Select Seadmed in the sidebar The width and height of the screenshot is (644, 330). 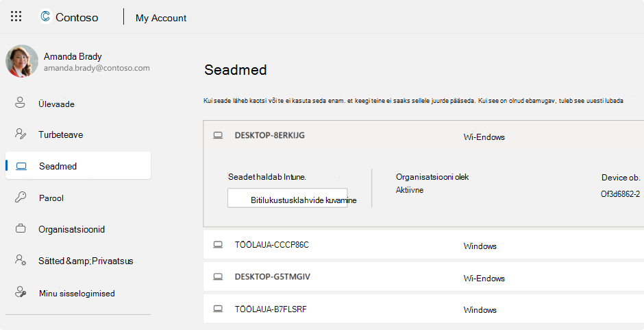pyautogui.click(x=78, y=165)
